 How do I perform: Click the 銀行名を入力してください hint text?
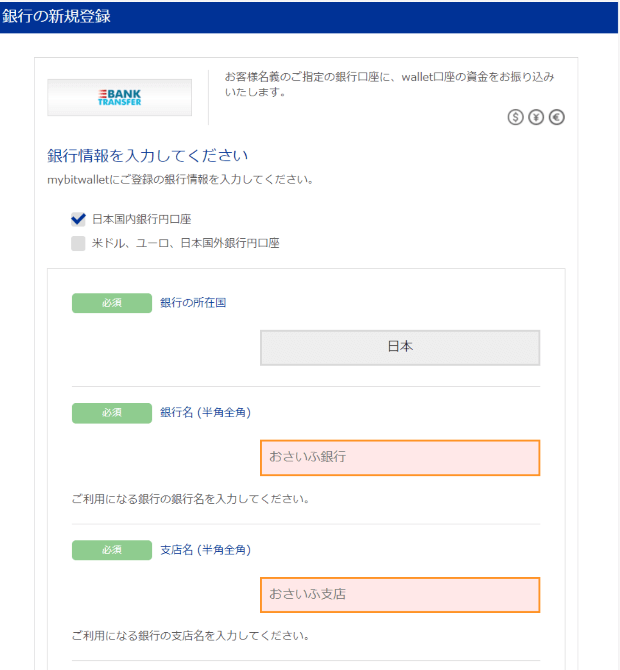pyautogui.click(x=191, y=499)
